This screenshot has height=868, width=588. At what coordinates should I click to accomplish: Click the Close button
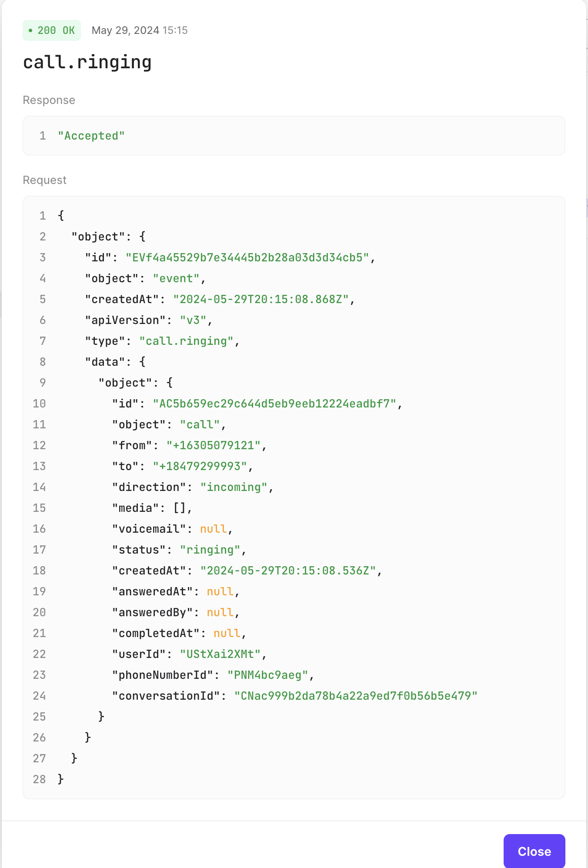(x=534, y=851)
